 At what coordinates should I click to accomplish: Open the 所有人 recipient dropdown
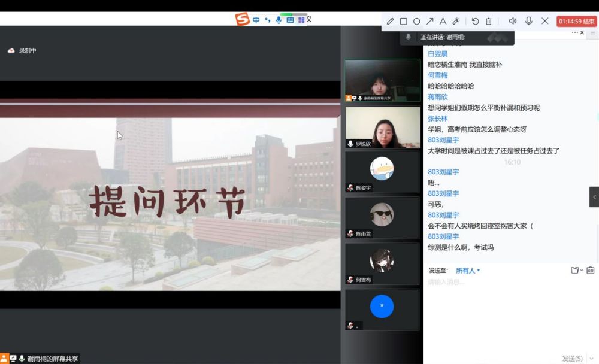pyautogui.click(x=468, y=271)
